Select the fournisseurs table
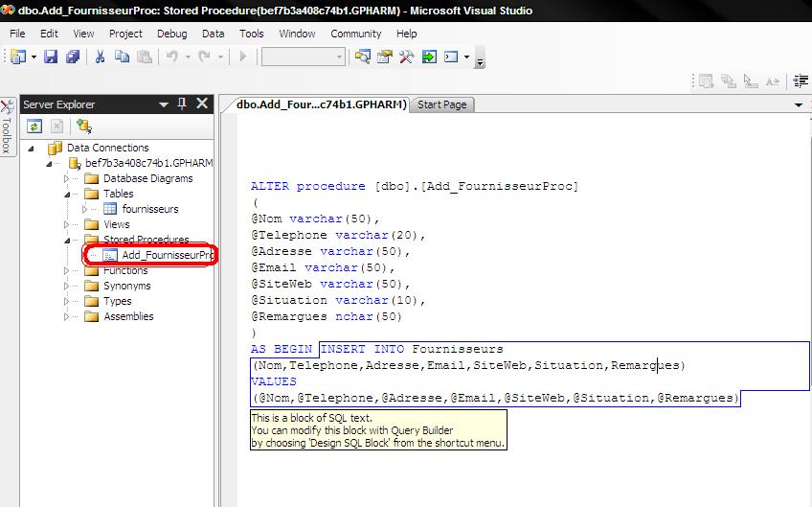Screen dimensions: 812x507 click(x=150, y=209)
